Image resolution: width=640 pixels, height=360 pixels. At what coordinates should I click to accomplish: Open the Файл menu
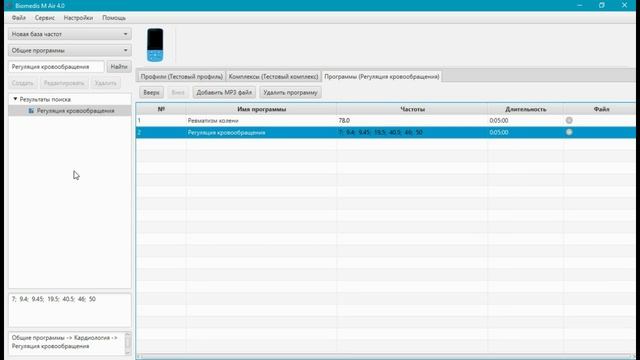[x=18, y=18]
